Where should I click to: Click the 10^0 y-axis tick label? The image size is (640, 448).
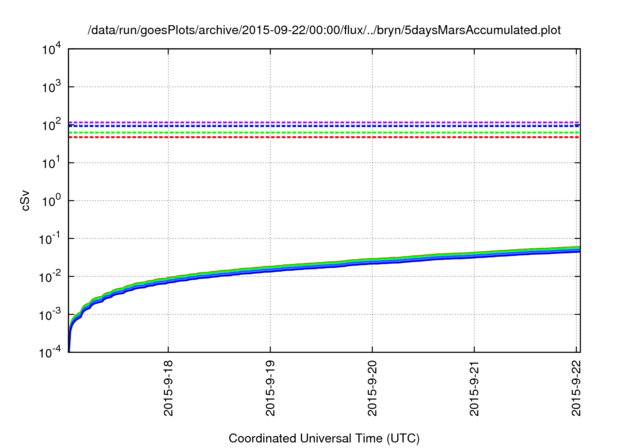pyautogui.click(x=52, y=201)
